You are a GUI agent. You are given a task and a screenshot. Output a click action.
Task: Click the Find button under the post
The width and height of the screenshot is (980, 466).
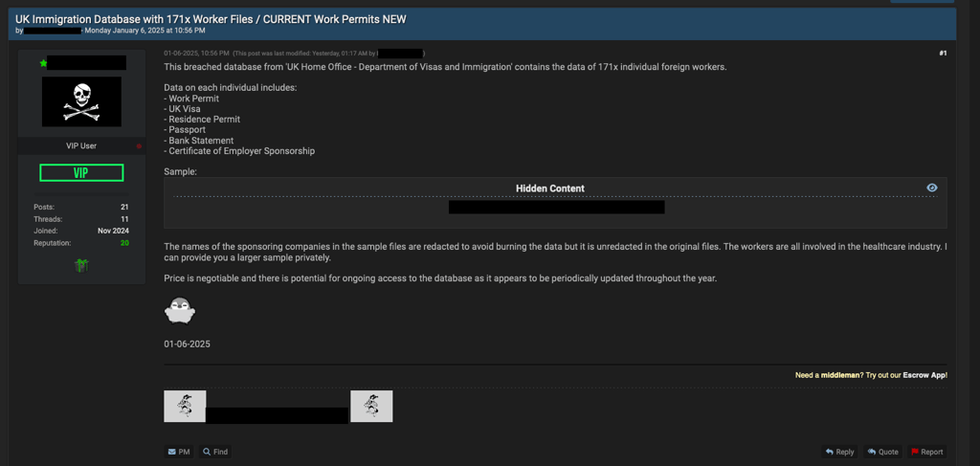point(215,452)
